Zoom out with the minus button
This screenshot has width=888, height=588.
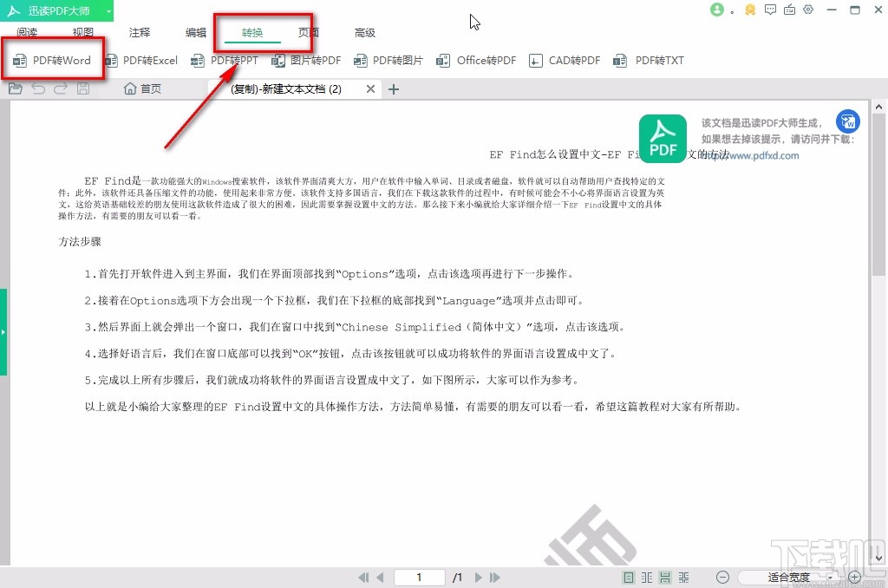point(722,578)
